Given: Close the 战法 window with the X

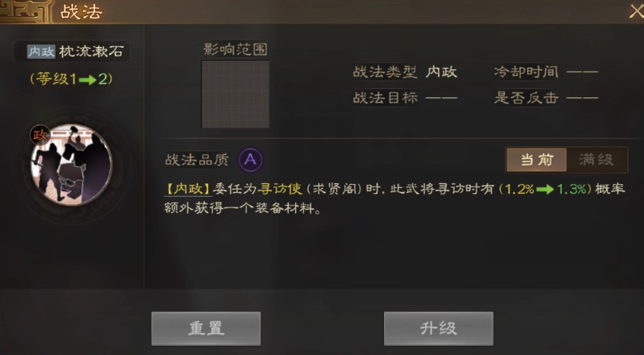Looking at the screenshot, I should [636, 11].
